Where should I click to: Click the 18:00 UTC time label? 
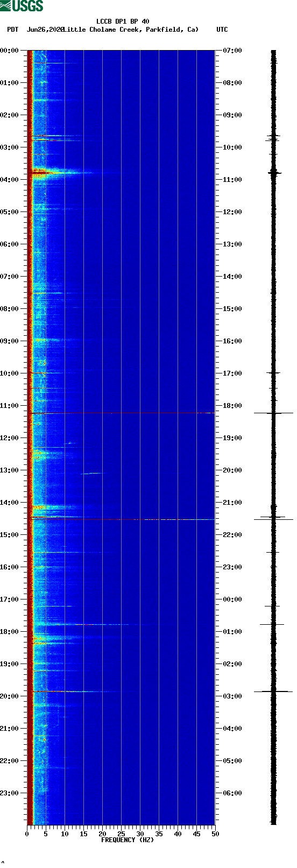[x=232, y=406]
